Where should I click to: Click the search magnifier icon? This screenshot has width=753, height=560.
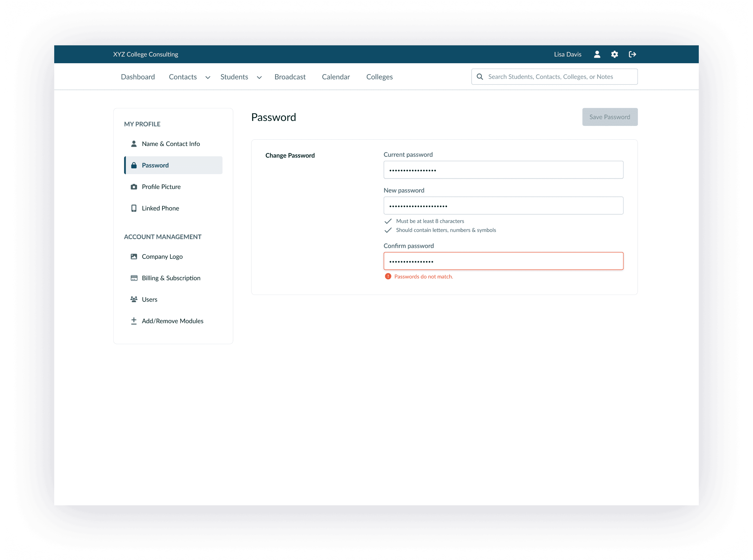pos(480,77)
